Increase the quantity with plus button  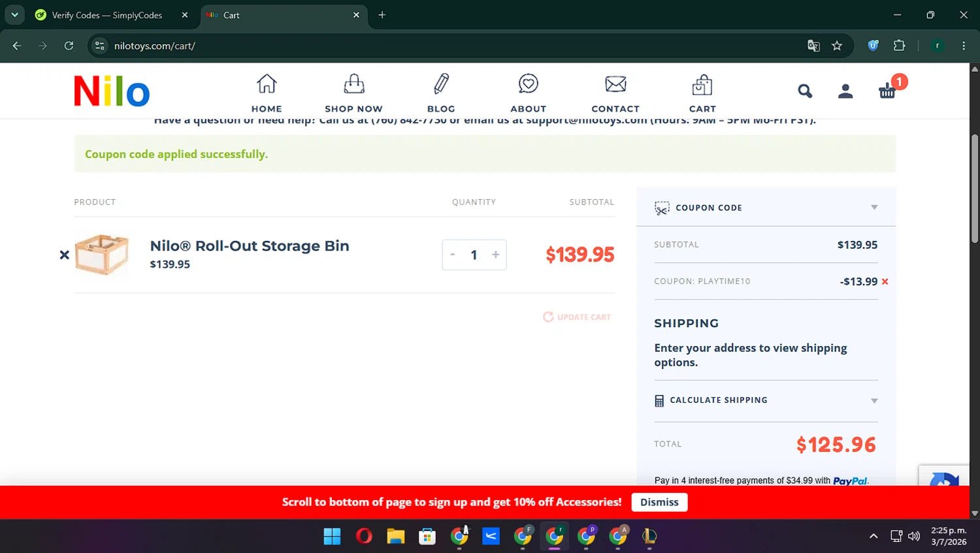pyautogui.click(x=496, y=255)
